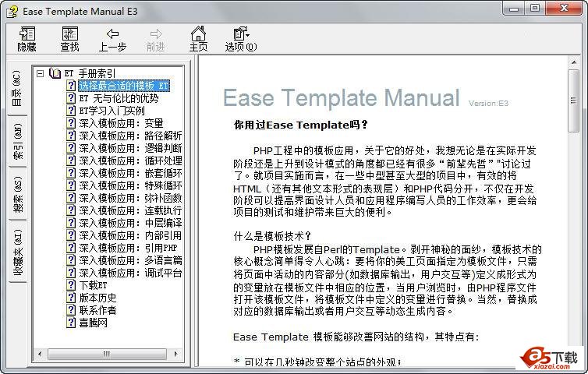588x374 pixels.
Task: Open topic 深入模板应用：弥补函数
Action: pyautogui.click(x=130, y=198)
